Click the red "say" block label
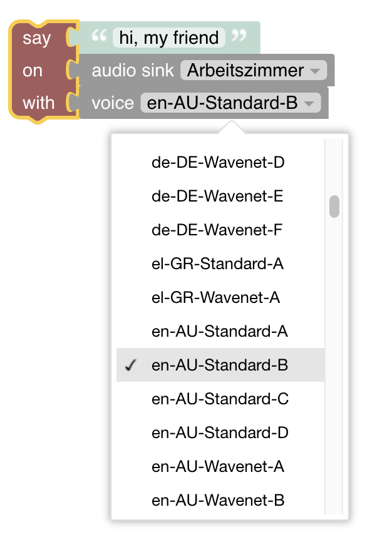392x542 pixels. pyautogui.click(x=37, y=38)
